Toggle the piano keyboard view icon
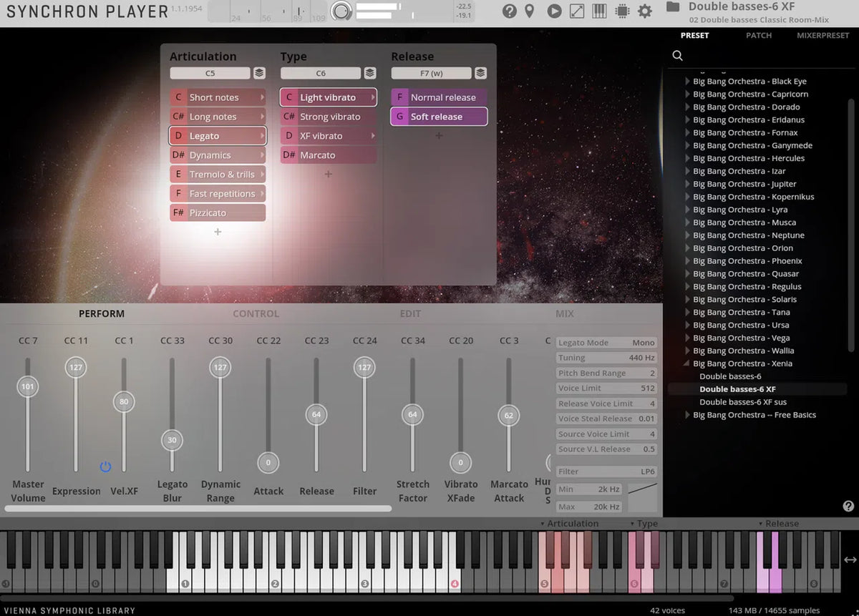 pos(599,11)
